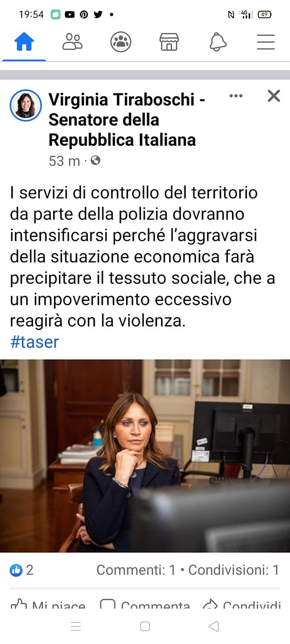
Task: Open the Commenti: 1 comments list
Action: tap(136, 570)
